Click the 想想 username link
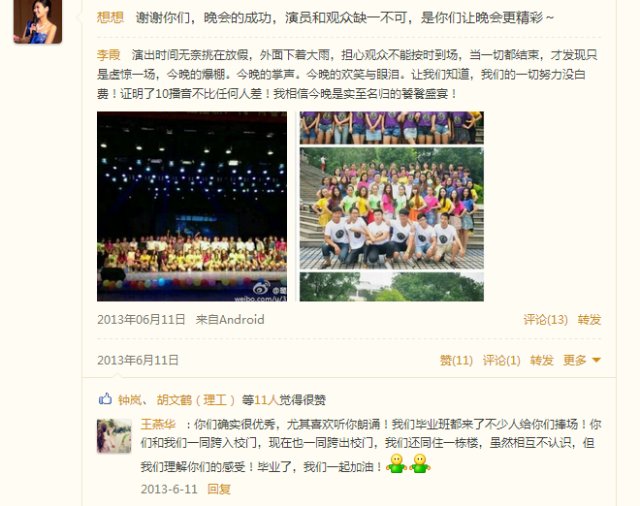This screenshot has width=640, height=506. (110, 18)
